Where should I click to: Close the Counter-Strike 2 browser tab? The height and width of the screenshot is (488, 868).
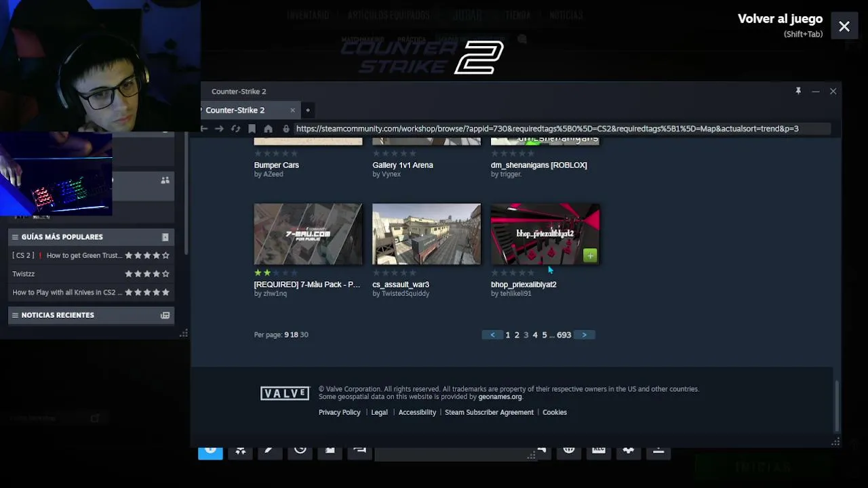pos(292,110)
